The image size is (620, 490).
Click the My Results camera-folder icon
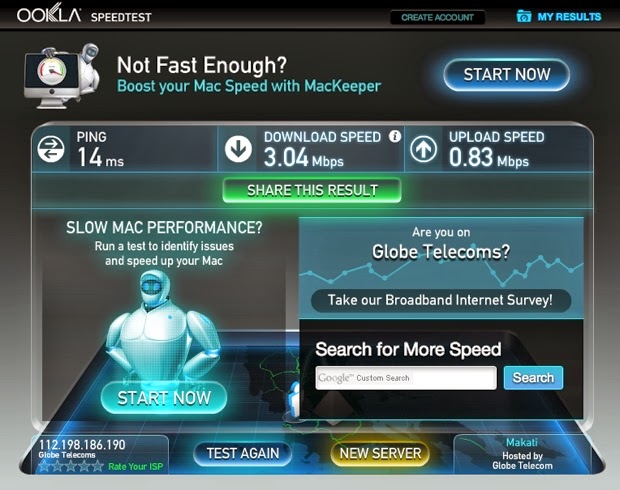[x=524, y=16]
